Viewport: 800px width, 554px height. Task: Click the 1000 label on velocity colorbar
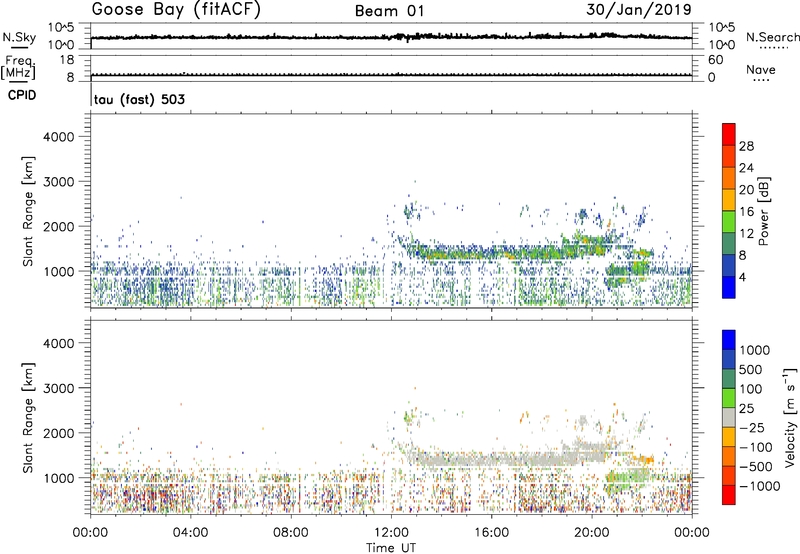pyautogui.click(x=755, y=350)
